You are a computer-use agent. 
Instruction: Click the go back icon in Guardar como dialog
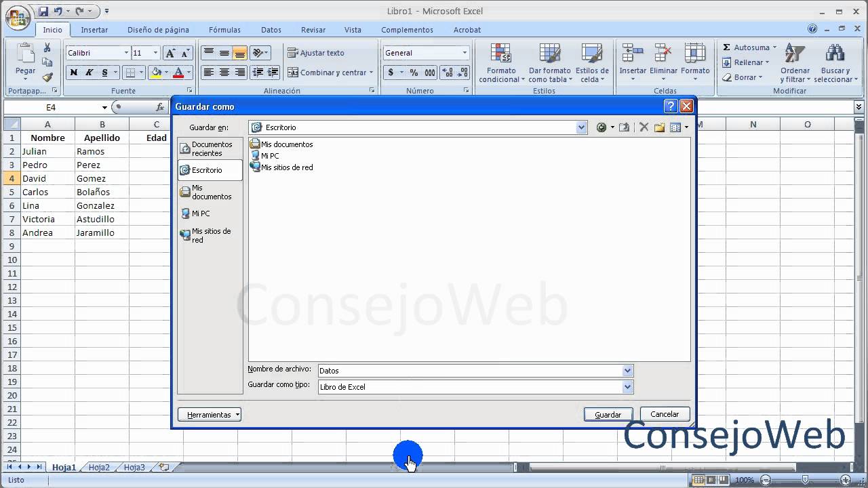(601, 127)
